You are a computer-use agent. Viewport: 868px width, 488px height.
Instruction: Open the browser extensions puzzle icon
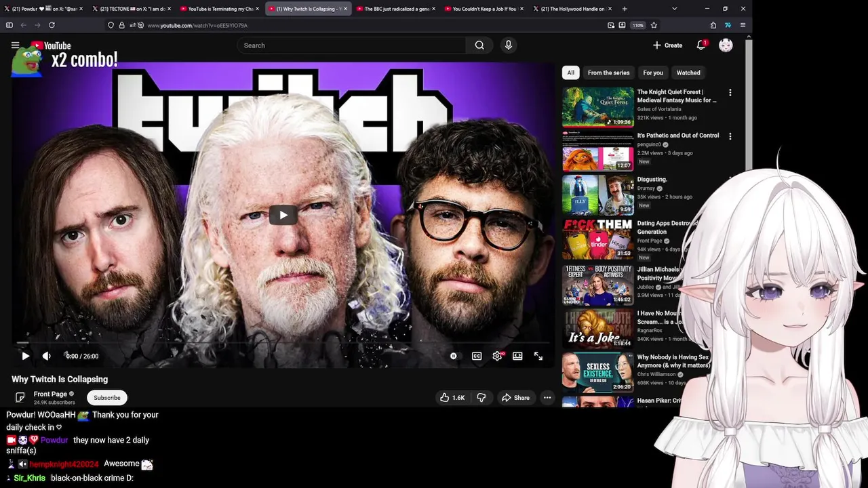coord(713,25)
